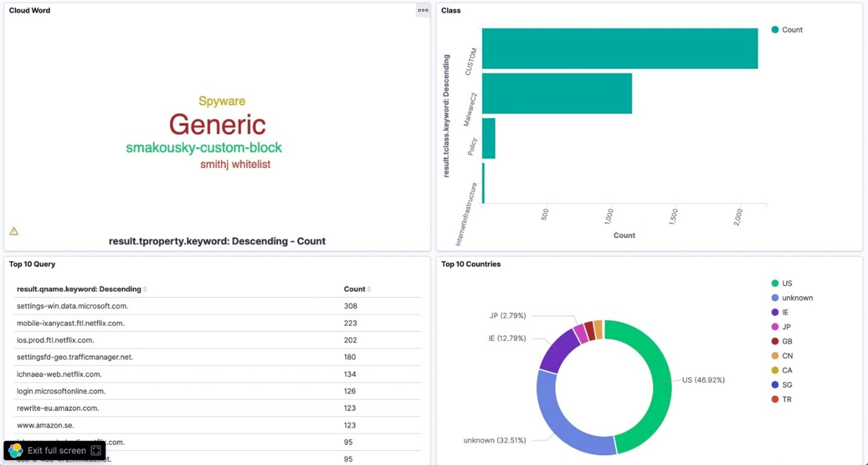
Task: Sort by result.qname.keyword column arrows
Action: point(145,290)
